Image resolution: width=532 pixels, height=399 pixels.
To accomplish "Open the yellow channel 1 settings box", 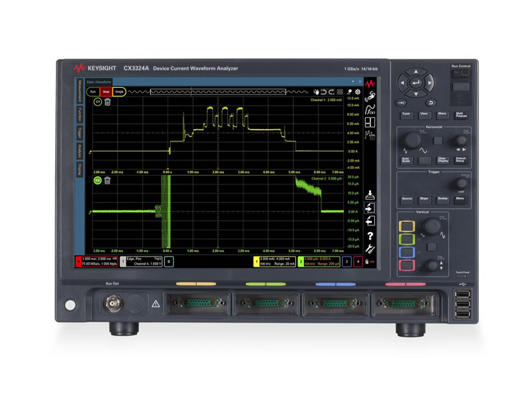I will coord(275,261).
